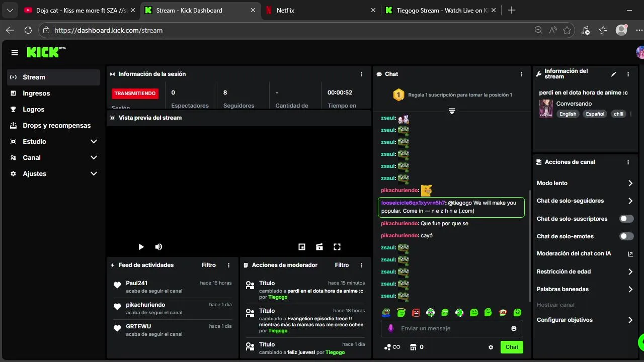Image resolution: width=644 pixels, height=362 pixels.
Task: Open external AI chat moderation link
Action: 630,254
